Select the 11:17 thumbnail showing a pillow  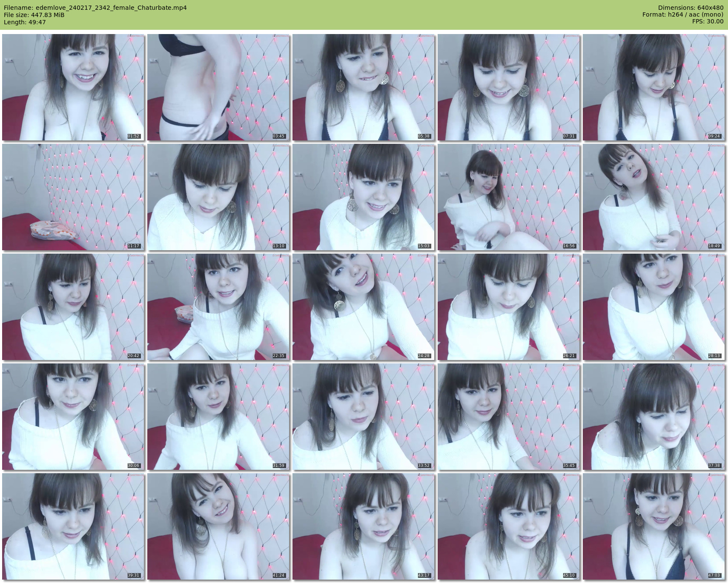click(x=73, y=197)
